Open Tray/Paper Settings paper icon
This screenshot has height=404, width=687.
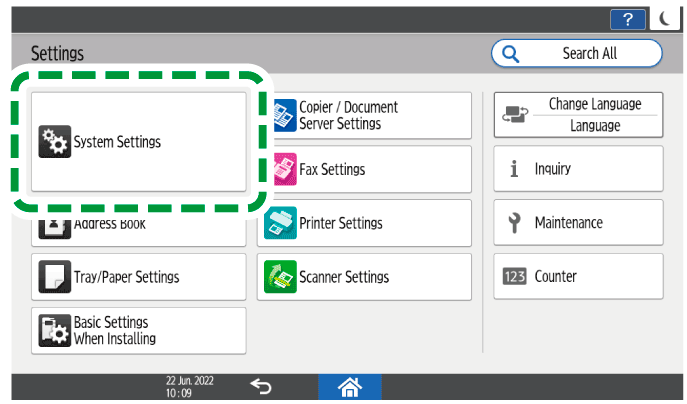click(x=54, y=277)
